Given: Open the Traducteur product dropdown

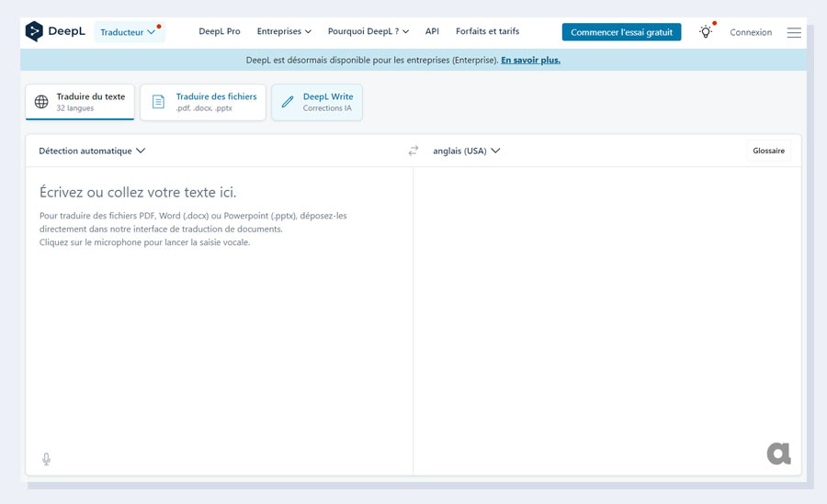Looking at the screenshot, I should point(130,32).
